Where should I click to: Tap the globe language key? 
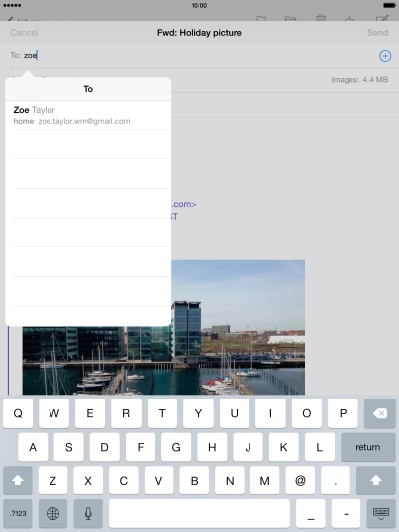click(52, 513)
